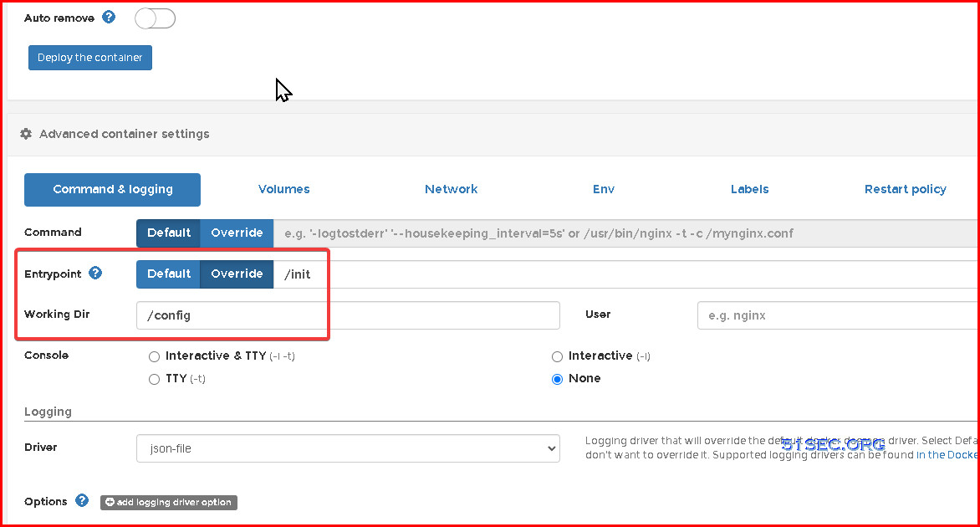Select Interactive & TTY console option
The width and height of the screenshot is (980, 527).
(155, 356)
